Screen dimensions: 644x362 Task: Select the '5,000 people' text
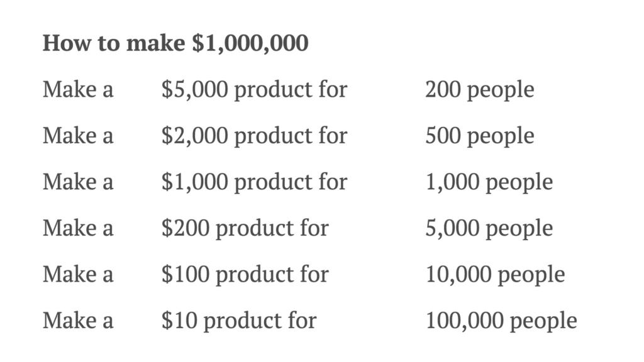(489, 229)
